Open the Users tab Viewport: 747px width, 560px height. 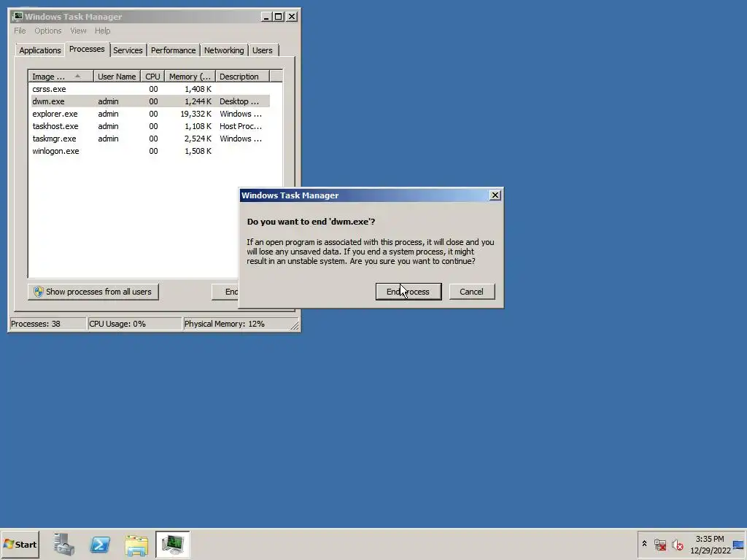[263, 50]
